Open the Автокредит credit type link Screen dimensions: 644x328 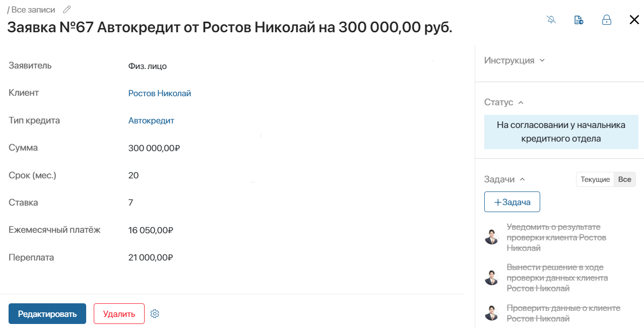click(151, 120)
